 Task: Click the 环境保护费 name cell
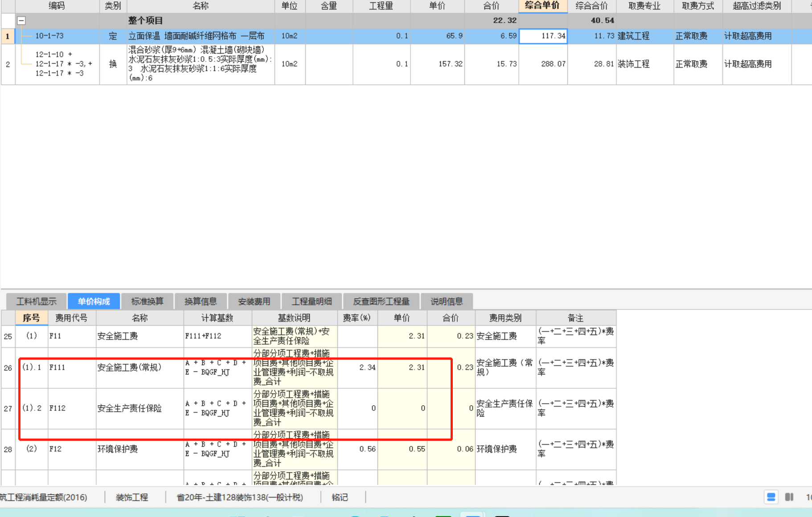[139, 449]
